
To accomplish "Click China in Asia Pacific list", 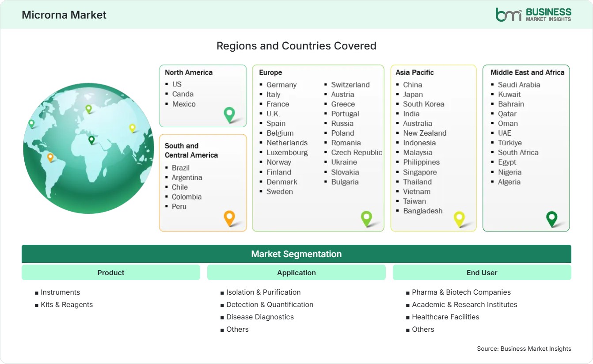I will point(413,84).
